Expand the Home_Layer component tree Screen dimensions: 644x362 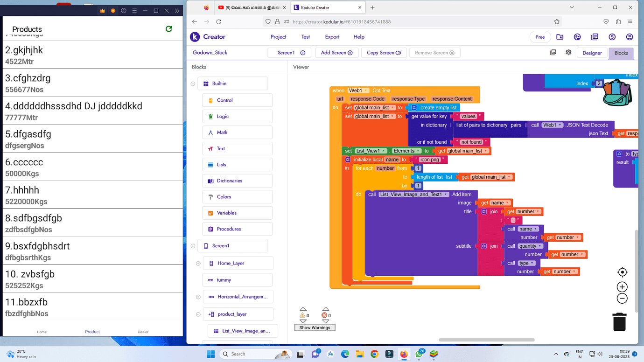tap(198, 263)
